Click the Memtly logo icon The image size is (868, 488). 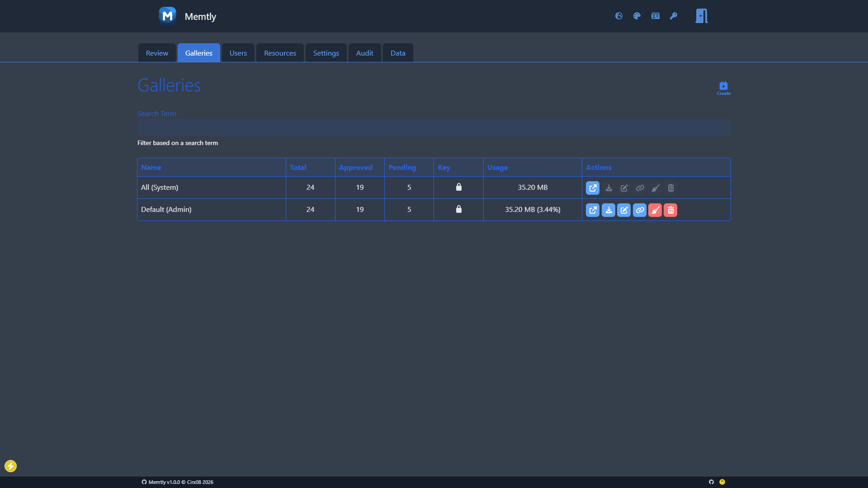click(167, 16)
